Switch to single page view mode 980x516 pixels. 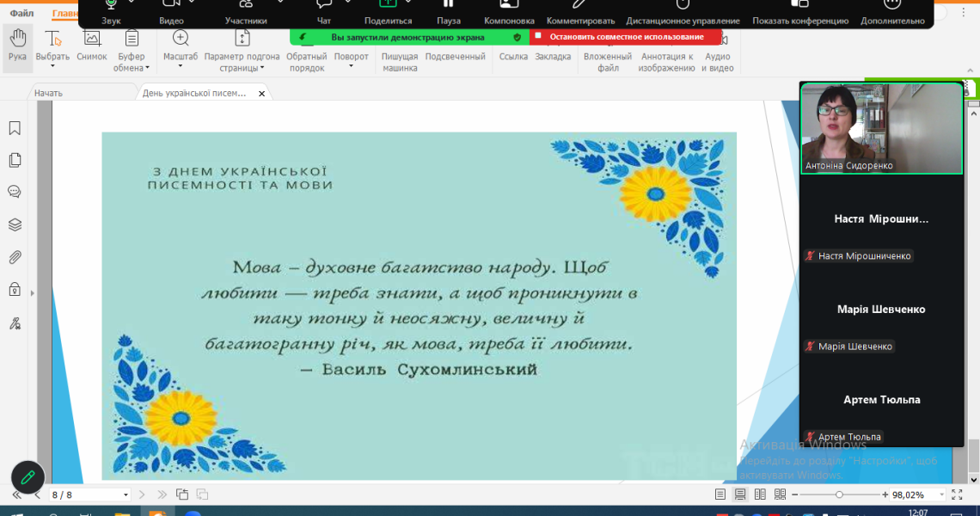[x=720, y=494]
